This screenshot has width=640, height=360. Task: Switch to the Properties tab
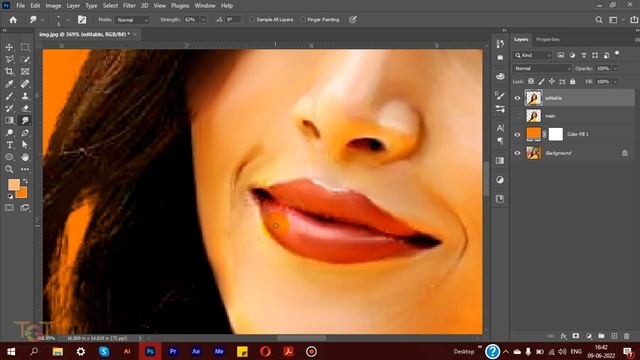click(x=548, y=39)
